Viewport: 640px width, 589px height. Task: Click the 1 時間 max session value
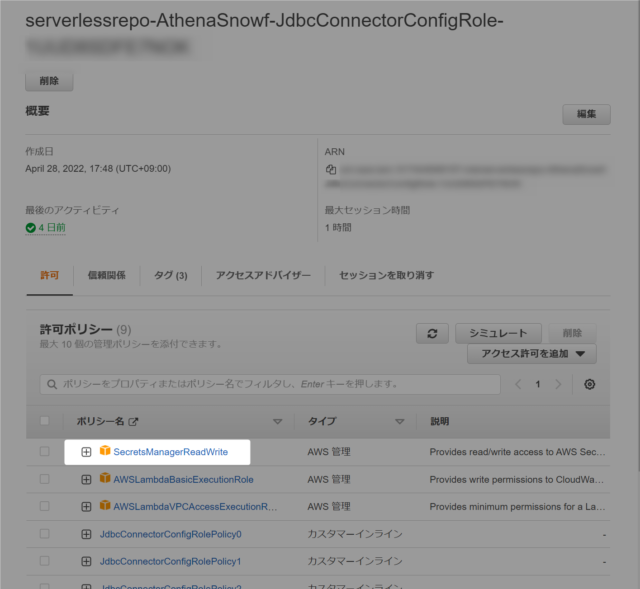338,228
